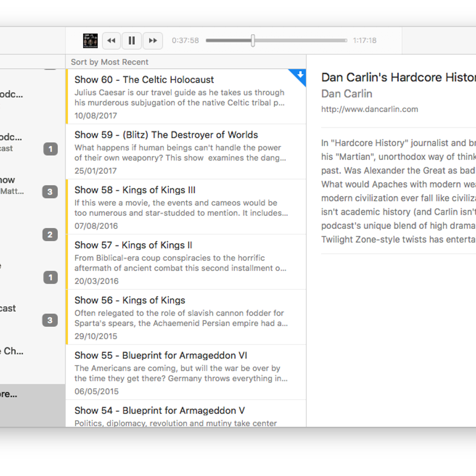Click the Show 56 date 29/10/2015
476x476 pixels.
(x=96, y=336)
